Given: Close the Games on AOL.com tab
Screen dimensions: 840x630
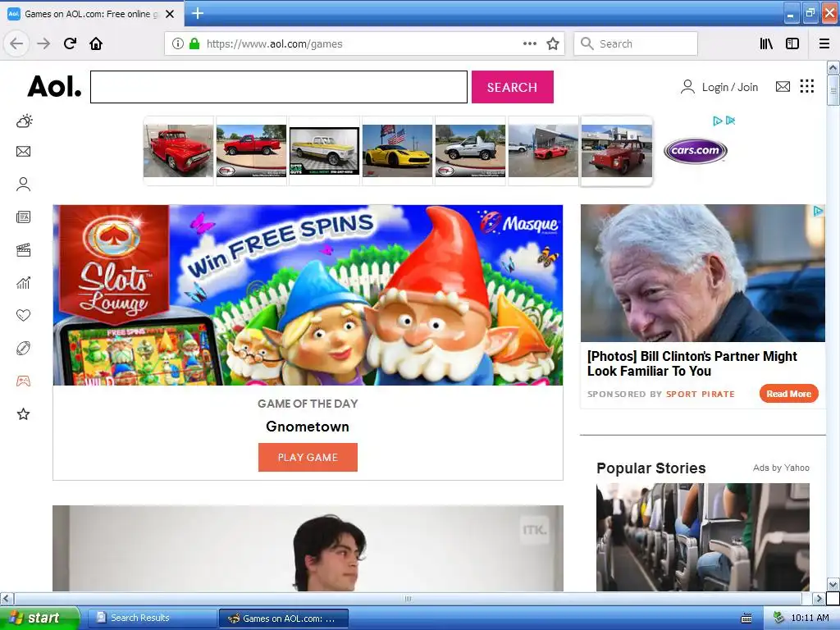Looking at the screenshot, I should pos(170,14).
